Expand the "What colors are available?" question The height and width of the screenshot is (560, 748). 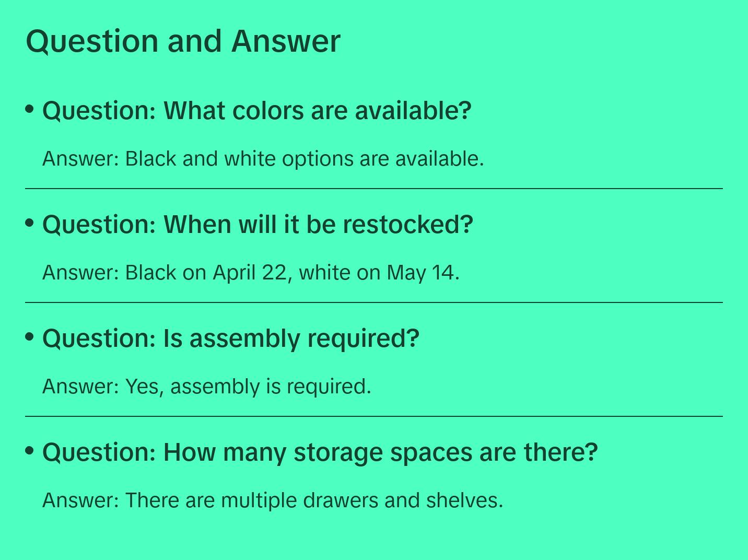(x=256, y=111)
